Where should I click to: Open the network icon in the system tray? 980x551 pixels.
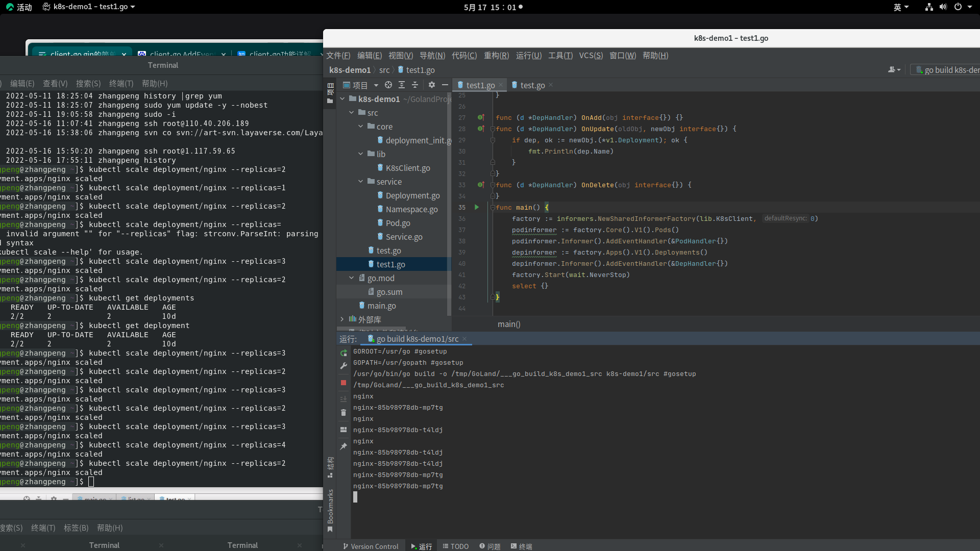(929, 7)
